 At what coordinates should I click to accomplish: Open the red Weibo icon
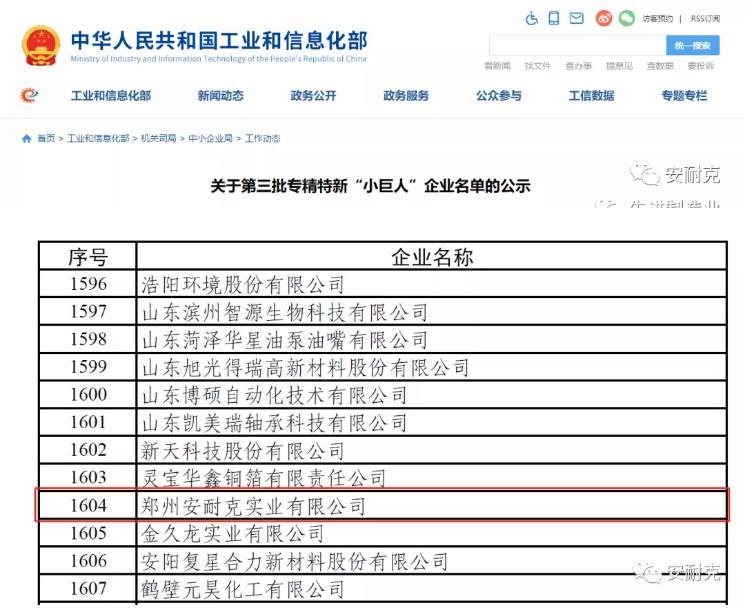604,18
